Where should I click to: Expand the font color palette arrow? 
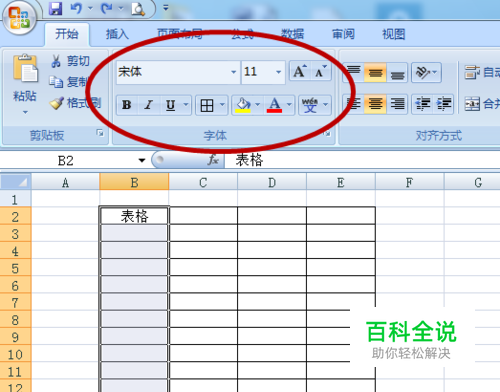point(289,105)
